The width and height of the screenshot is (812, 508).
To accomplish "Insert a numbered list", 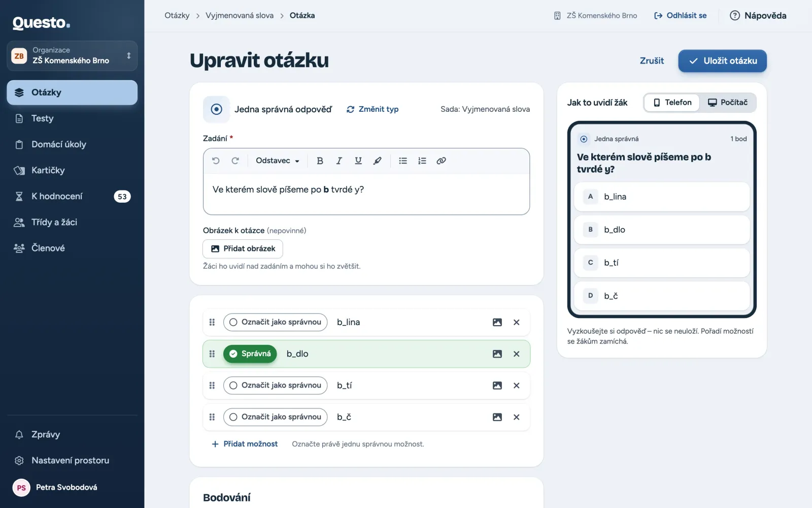I will pyautogui.click(x=422, y=161).
